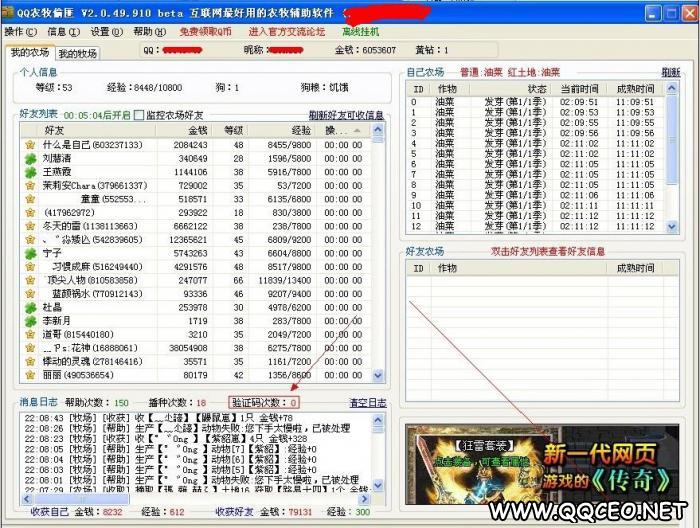Enable the 监控农场好友 checkbox

[x=139, y=115]
